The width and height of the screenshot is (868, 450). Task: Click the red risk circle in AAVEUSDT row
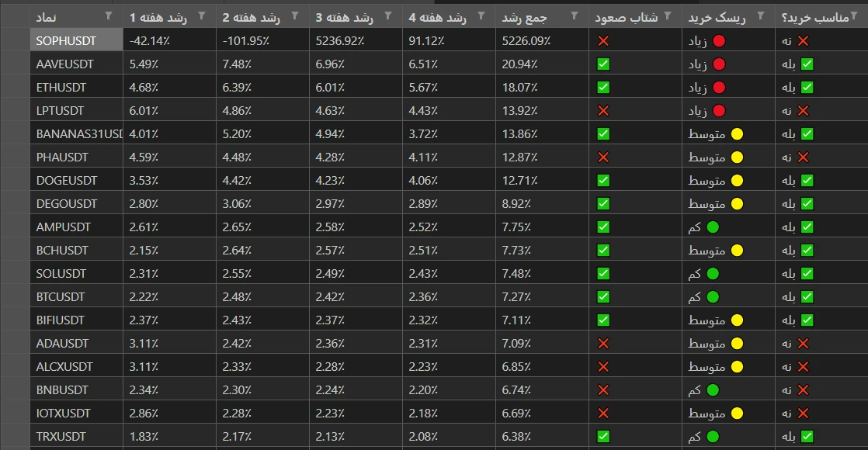pos(719,64)
